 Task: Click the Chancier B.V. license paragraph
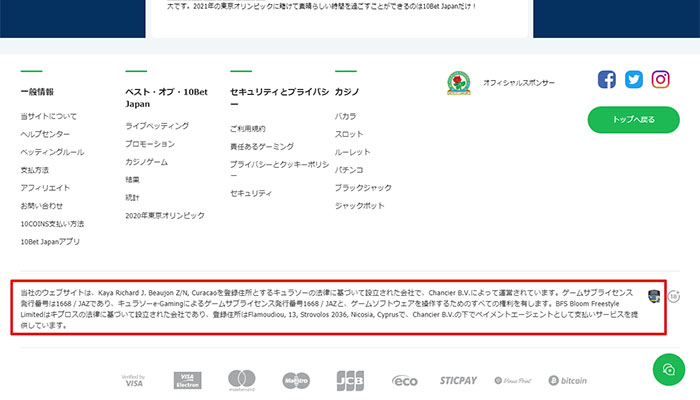[x=329, y=309]
